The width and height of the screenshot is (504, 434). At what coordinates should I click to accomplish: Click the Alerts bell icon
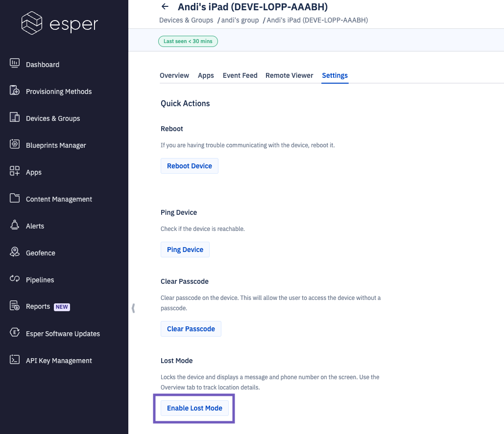[15, 225]
